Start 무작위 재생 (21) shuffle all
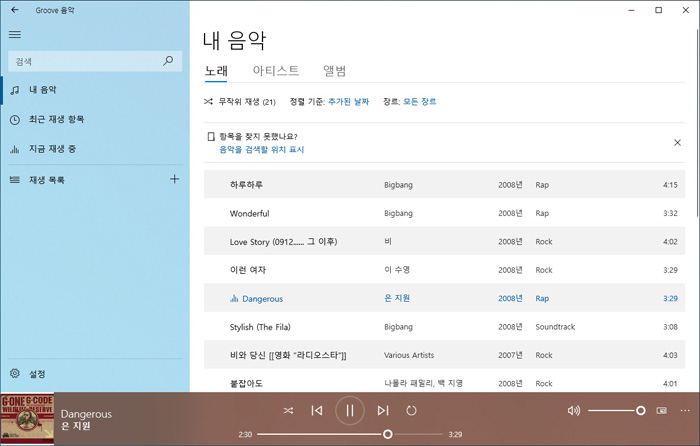This screenshot has width=700, height=446. pos(240,102)
